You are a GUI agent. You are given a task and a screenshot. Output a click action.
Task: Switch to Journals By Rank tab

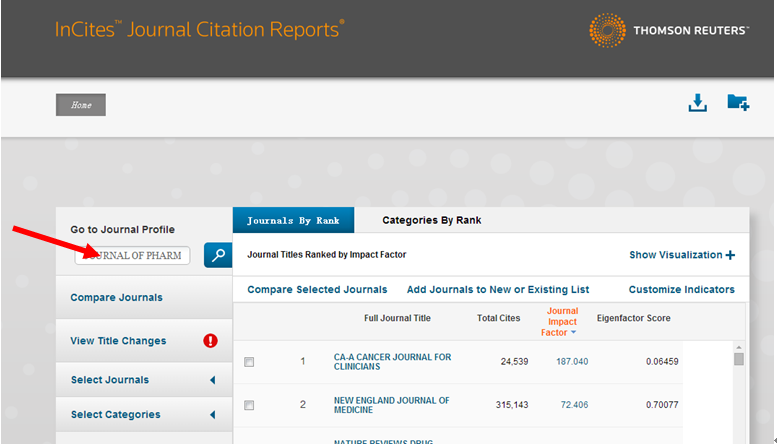pyautogui.click(x=293, y=221)
